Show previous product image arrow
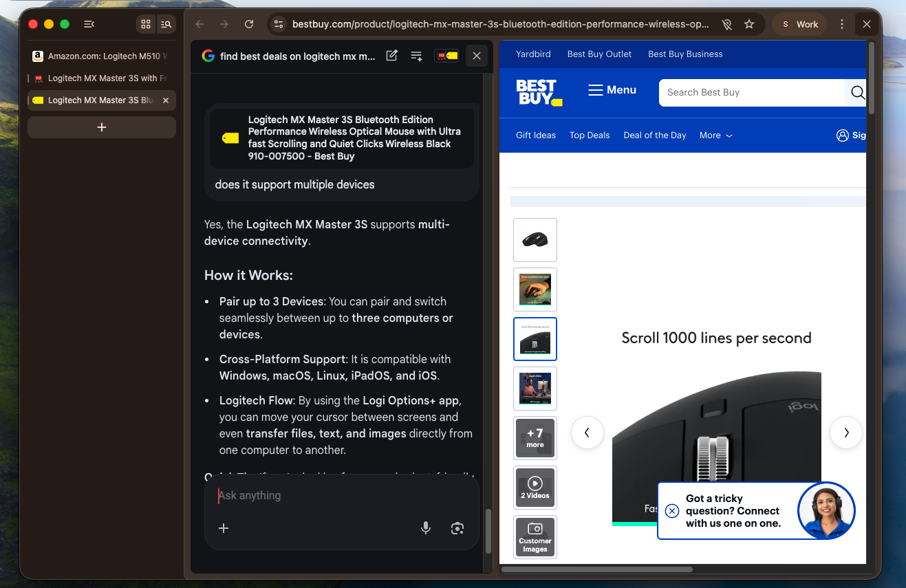 pyautogui.click(x=587, y=433)
